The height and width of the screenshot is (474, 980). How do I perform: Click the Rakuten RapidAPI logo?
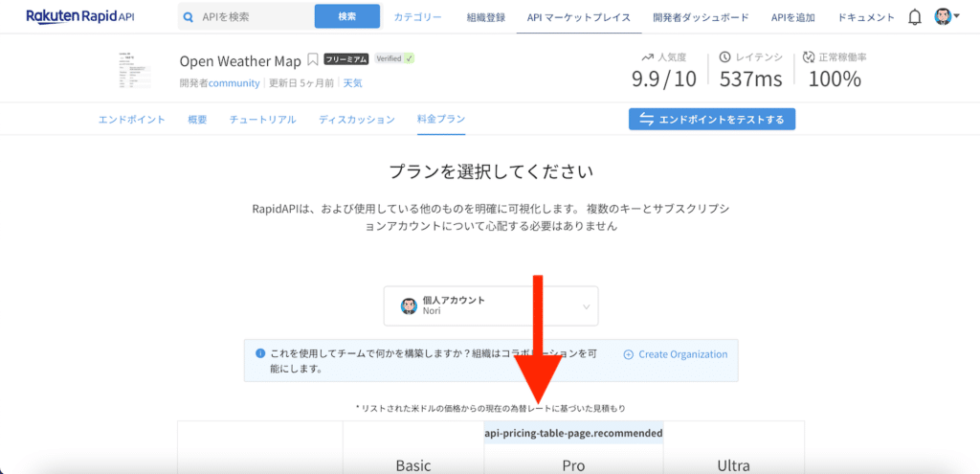coord(80,16)
